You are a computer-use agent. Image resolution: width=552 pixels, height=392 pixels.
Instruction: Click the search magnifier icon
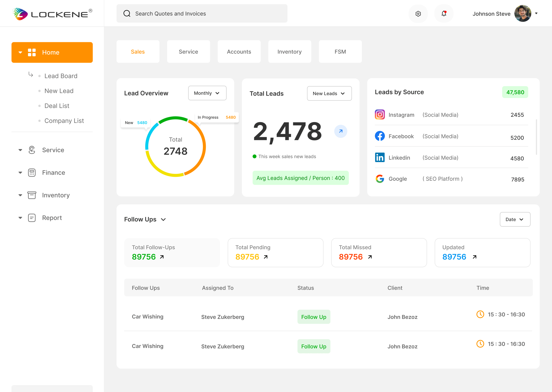coord(127,14)
